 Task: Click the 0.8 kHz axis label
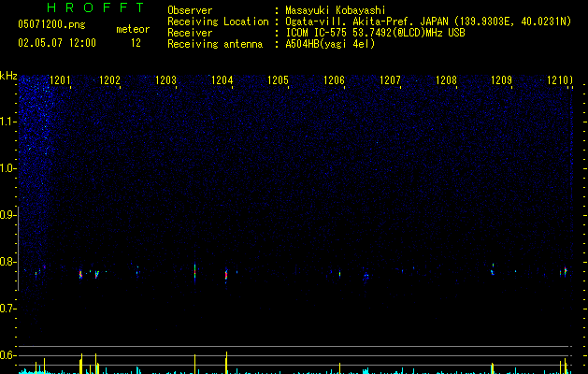[7, 262]
